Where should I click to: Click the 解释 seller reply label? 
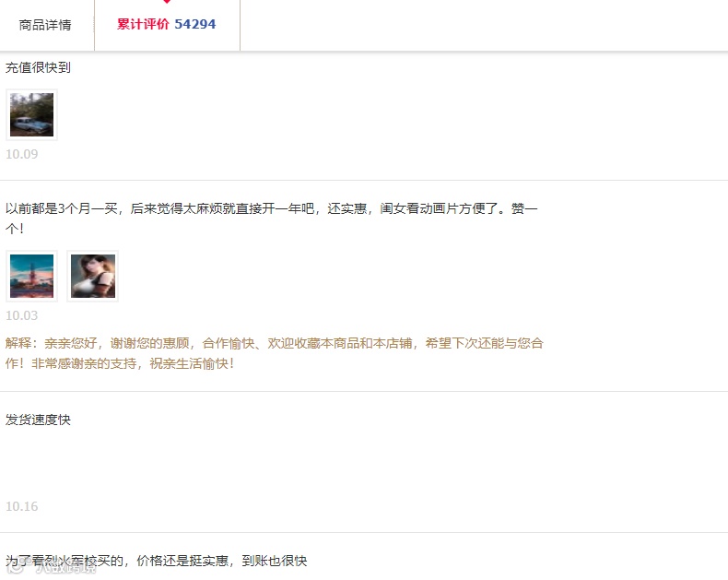(18, 343)
